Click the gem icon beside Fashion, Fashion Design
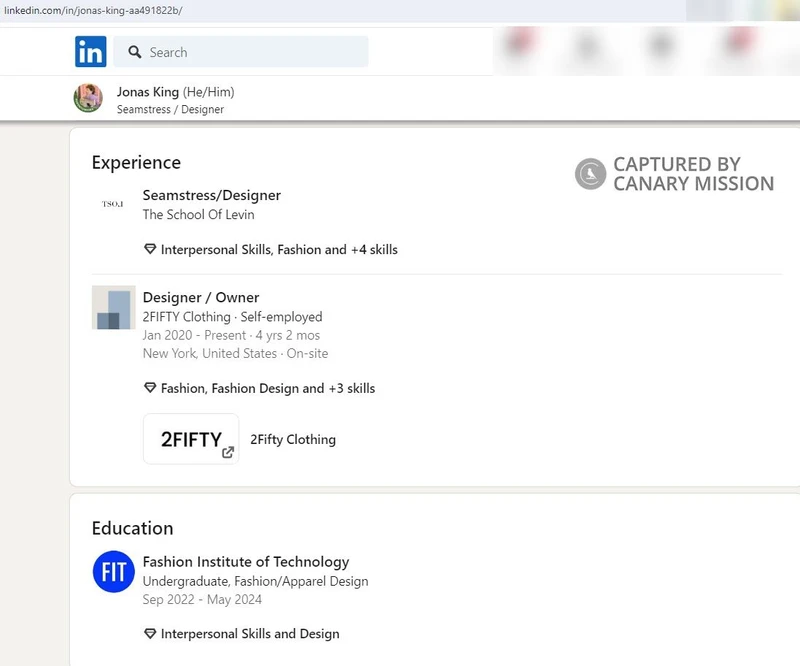This screenshot has height=666, width=800. pyautogui.click(x=150, y=388)
